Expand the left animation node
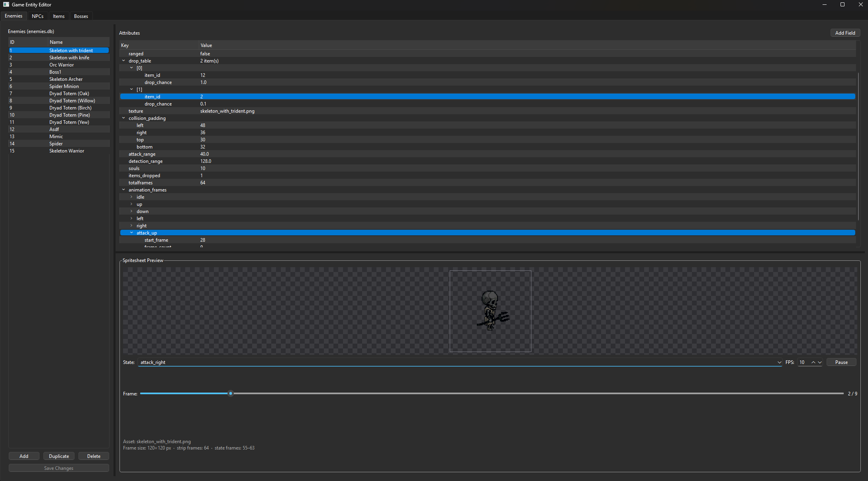 click(131, 219)
